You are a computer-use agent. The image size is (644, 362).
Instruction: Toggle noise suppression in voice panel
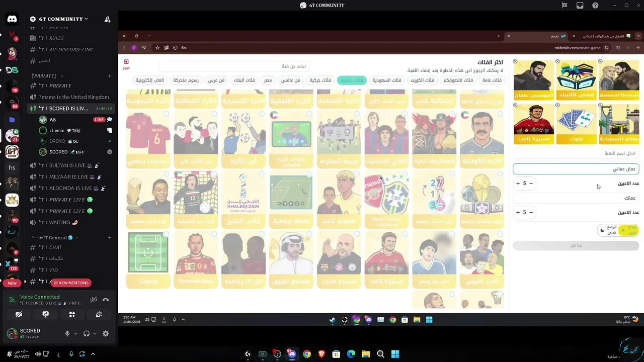(93, 300)
